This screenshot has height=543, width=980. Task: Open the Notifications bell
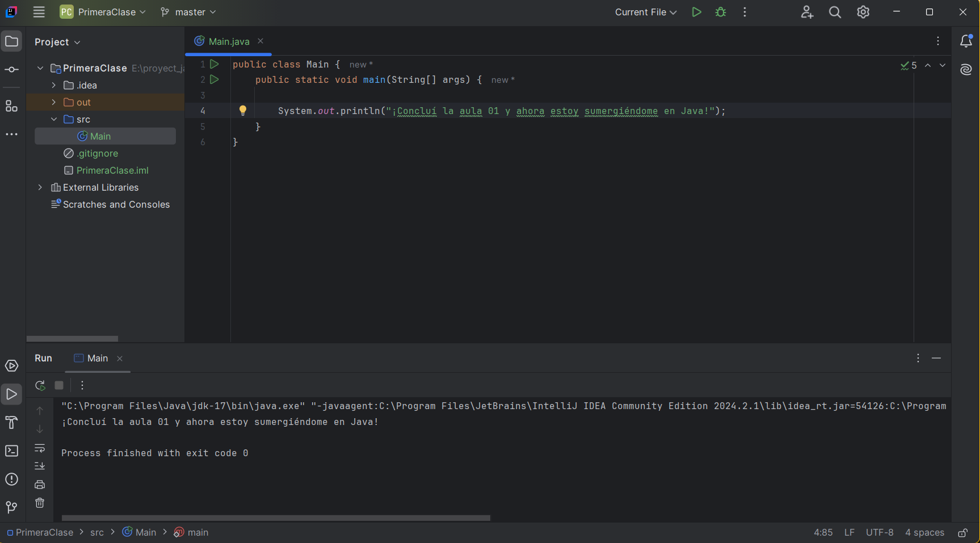tap(966, 41)
